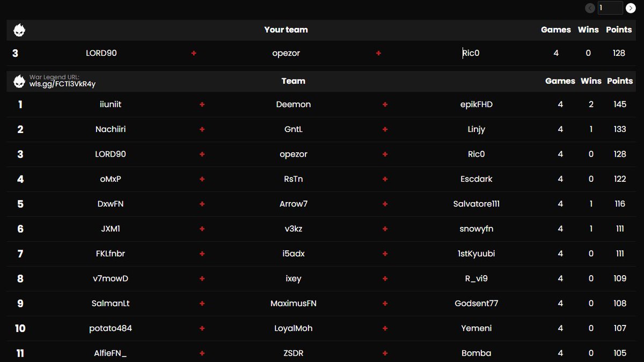
Task: Click the plus beside LORD90 in Your team row
Action: [x=194, y=53]
